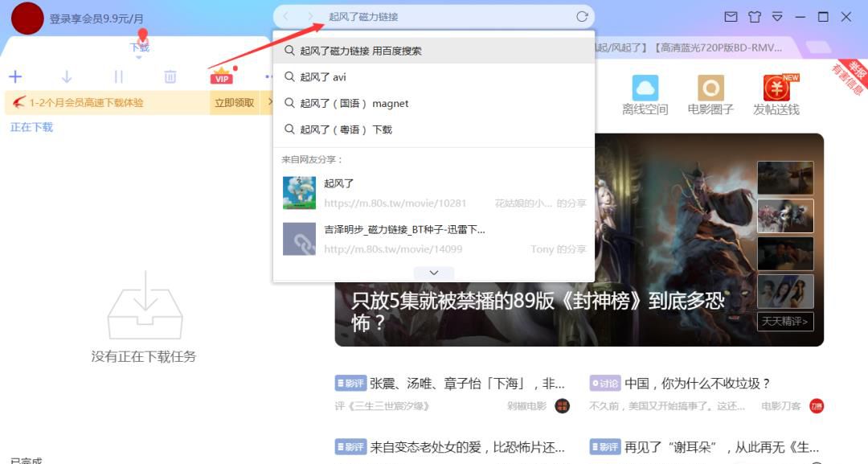Click Tony 的分享 sharer text
The image size is (868, 464).
558,249
